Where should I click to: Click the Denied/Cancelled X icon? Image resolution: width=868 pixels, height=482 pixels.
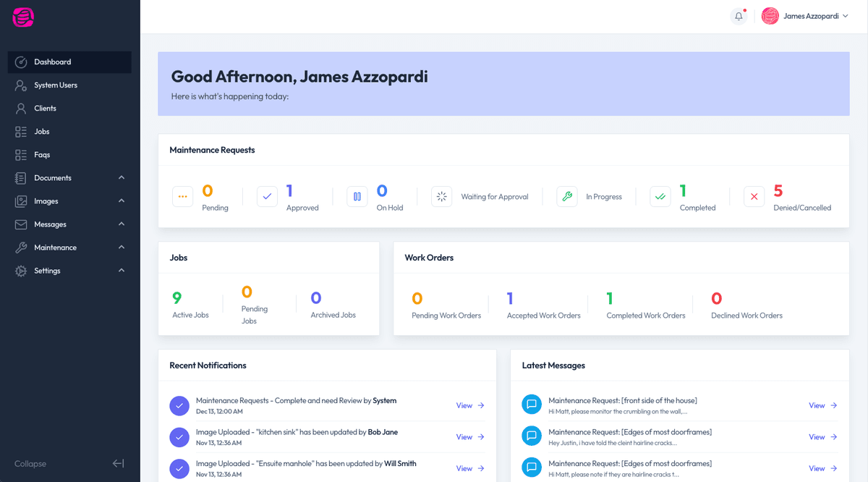[x=754, y=196]
